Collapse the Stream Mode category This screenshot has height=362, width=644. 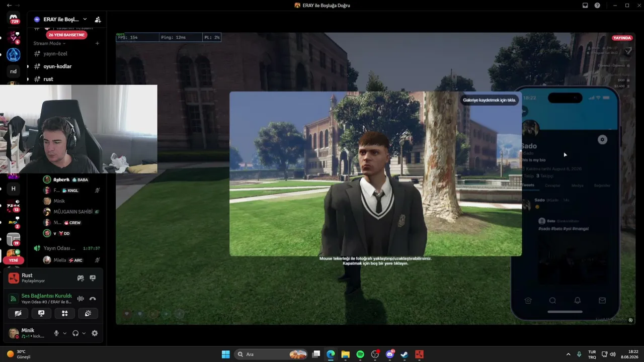coord(50,43)
